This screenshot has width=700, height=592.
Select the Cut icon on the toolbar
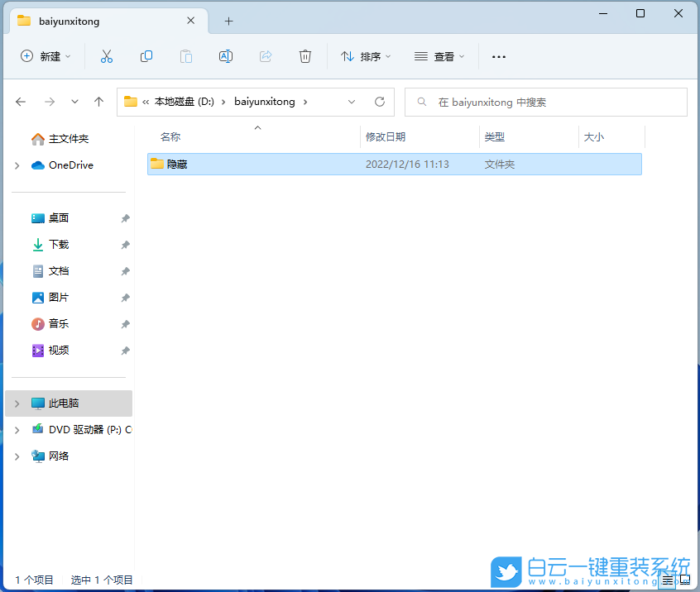pyautogui.click(x=105, y=56)
